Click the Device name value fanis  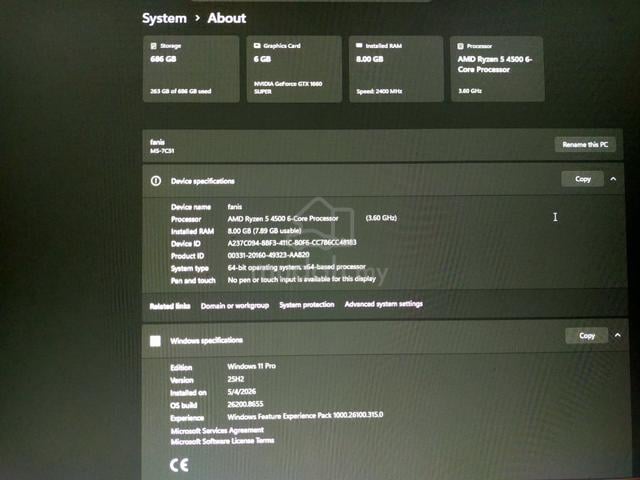click(235, 207)
